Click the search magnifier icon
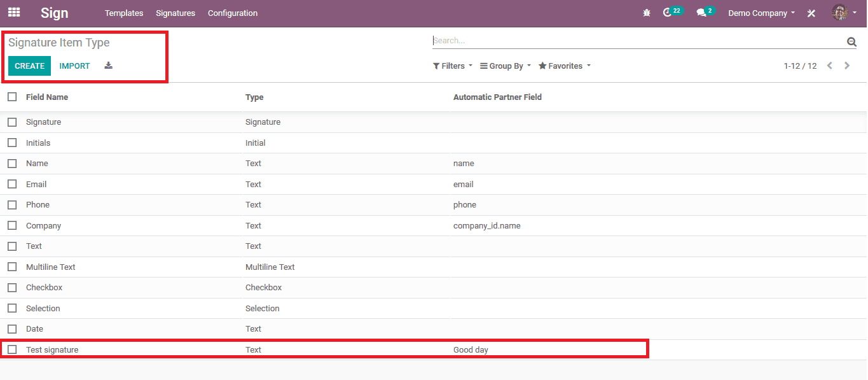The height and width of the screenshot is (380, 868). [x=851, y=42]
